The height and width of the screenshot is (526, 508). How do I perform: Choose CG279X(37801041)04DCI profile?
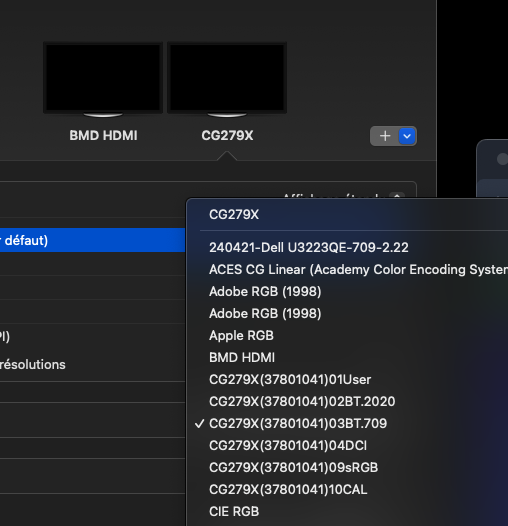click(x=288, y=445)
